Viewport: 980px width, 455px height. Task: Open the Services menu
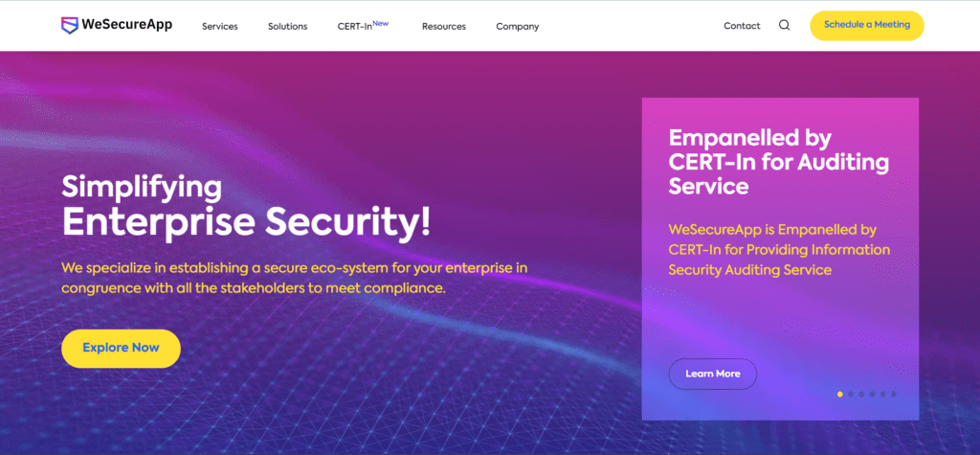(220, 26)
